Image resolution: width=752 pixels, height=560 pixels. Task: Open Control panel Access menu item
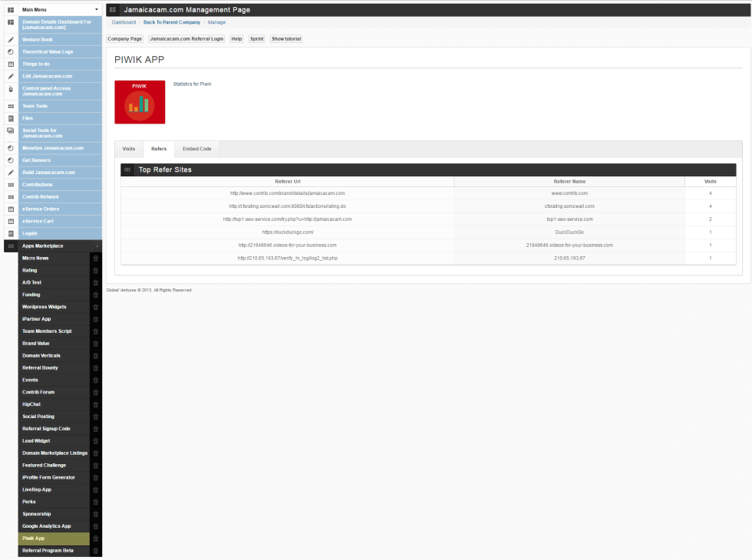coord(60,91)
